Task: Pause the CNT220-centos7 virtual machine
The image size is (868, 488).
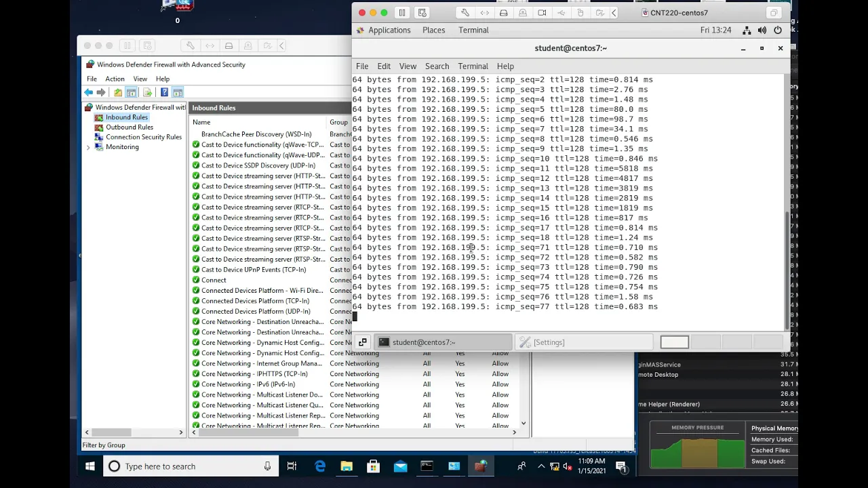Action: (402, 12)
